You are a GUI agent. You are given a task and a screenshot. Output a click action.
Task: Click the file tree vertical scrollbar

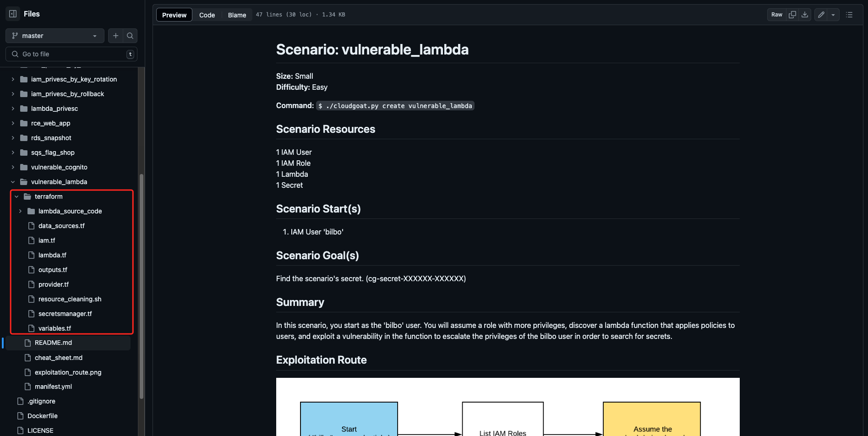tap(142, 284)
